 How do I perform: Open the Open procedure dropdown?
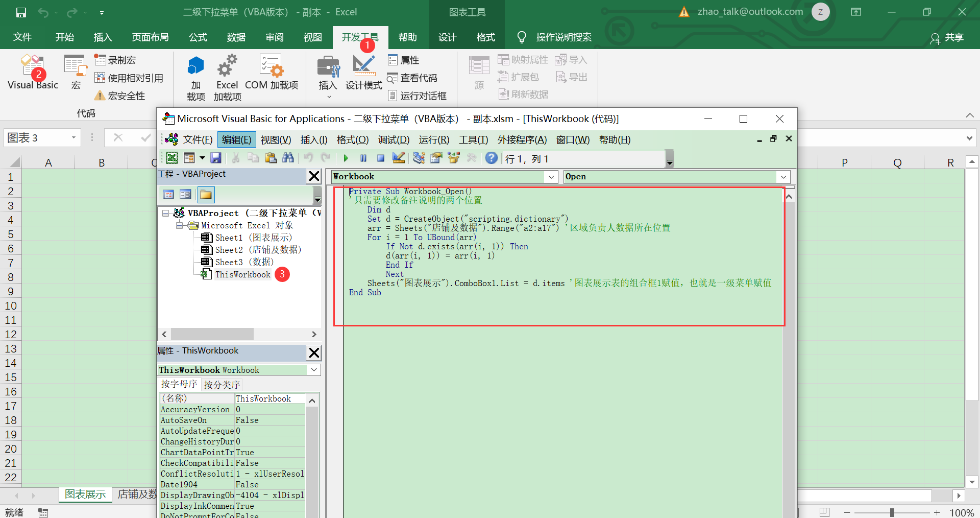point(783,177)
